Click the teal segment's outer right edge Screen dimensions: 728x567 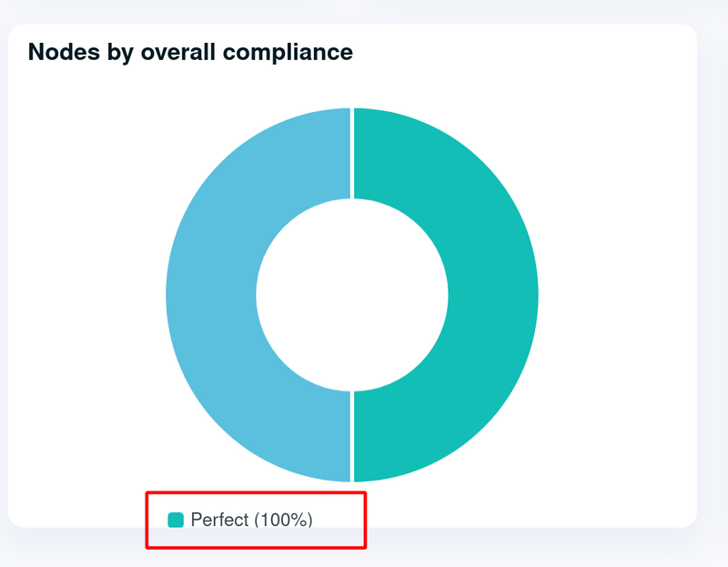535,295
